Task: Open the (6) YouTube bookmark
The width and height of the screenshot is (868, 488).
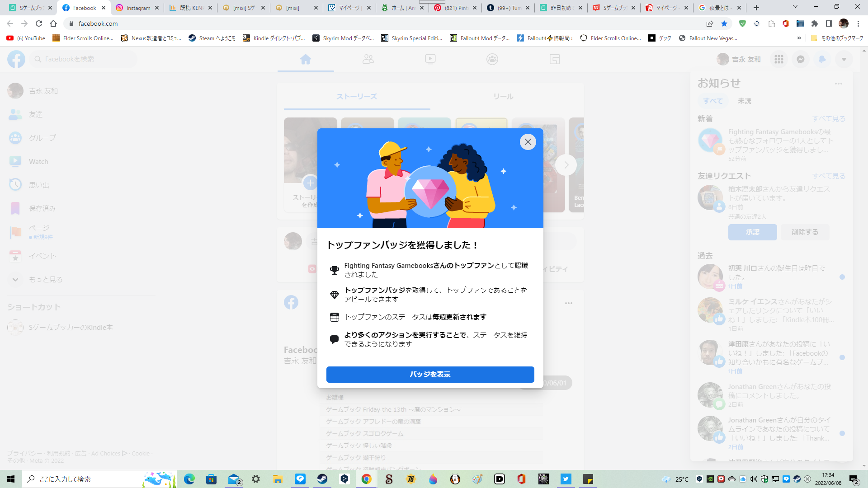Action: click(x=26, y=38)
